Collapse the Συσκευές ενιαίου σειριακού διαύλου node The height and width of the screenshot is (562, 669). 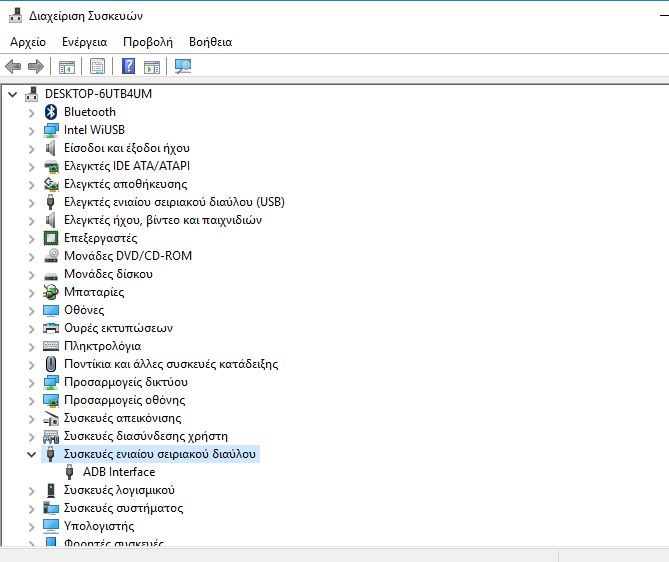point(31,454)
